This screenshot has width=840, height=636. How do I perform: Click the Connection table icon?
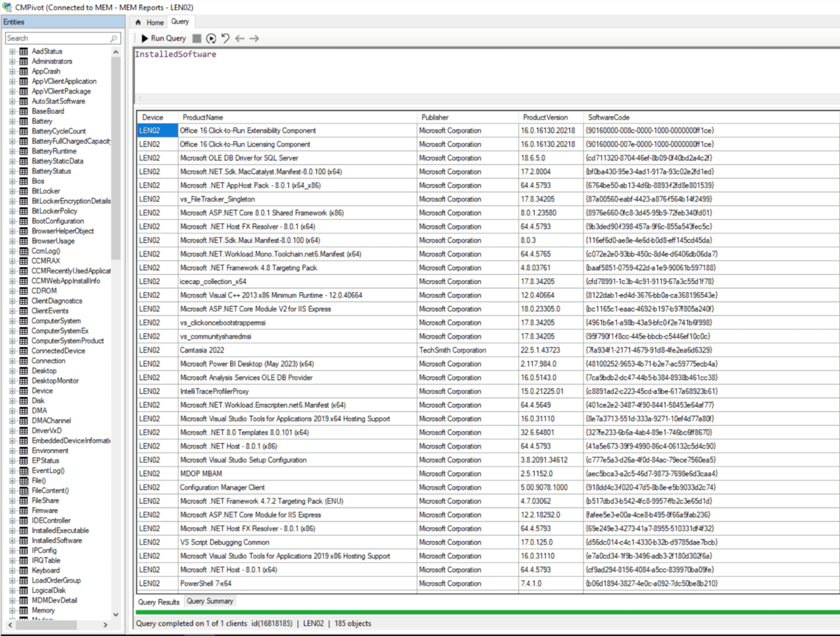point(23,361)
